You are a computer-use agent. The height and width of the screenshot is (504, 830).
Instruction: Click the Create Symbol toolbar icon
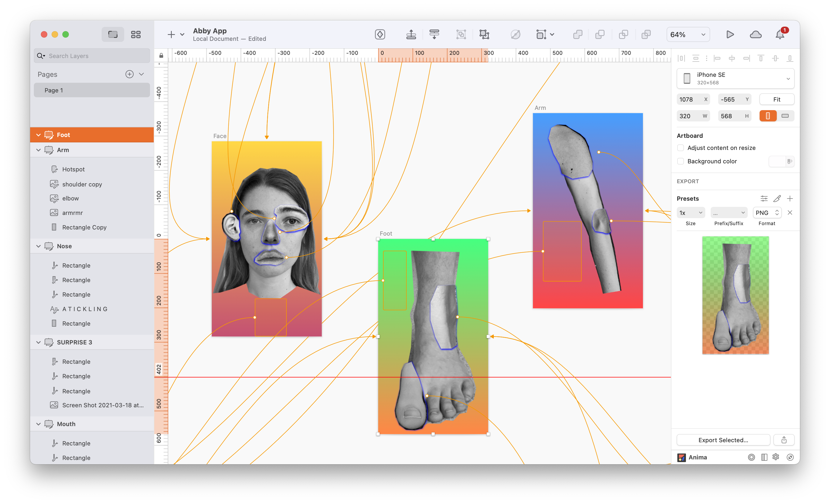[x=380, y=34]
